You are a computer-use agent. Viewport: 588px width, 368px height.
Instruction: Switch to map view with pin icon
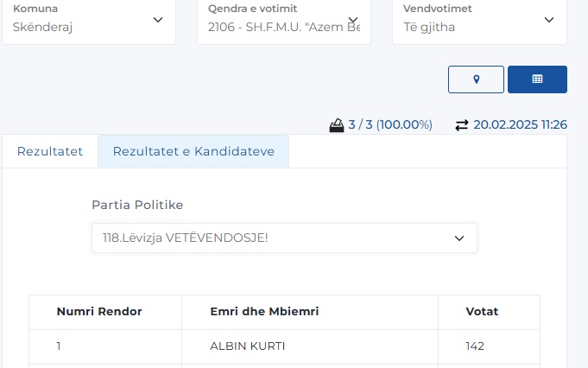[476, 79]
